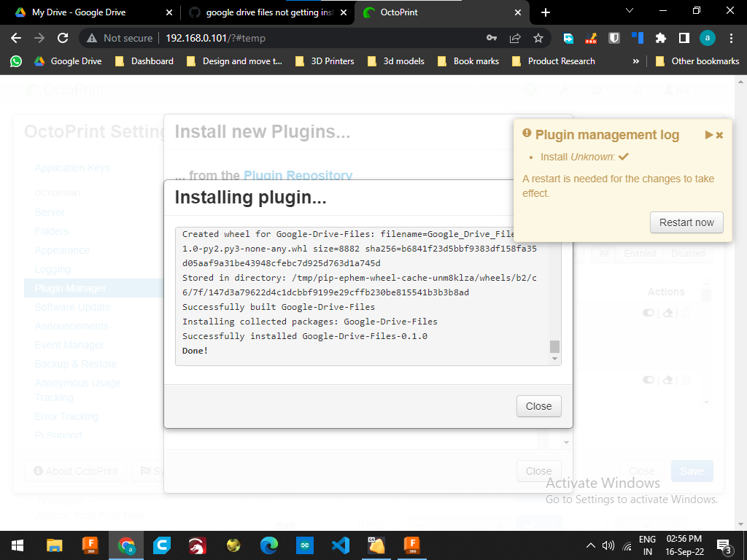Launch Visual Studio Code from the taskbar
The image size is (747, 560).
(341, 545)
